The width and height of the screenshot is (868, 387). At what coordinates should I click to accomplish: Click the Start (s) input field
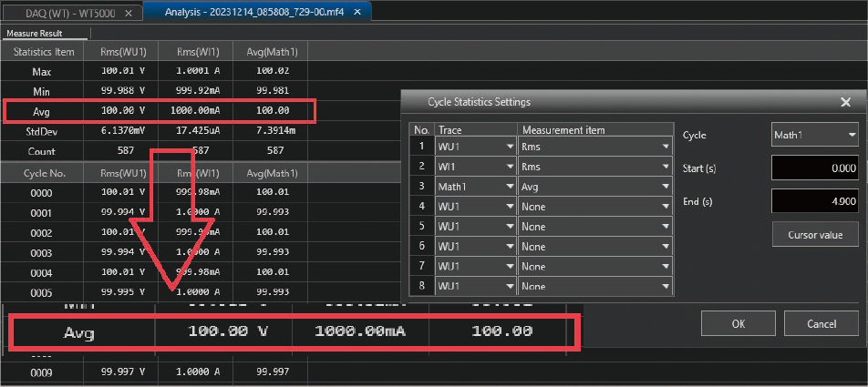pos(815,168)
